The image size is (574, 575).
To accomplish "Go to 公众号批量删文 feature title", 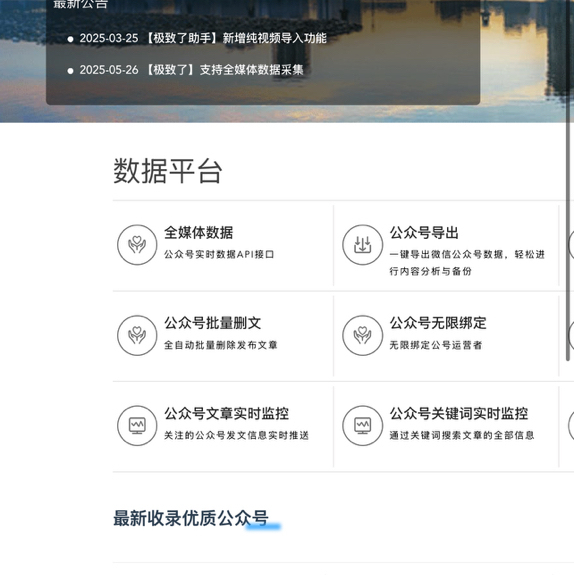I will coord(212,323).
